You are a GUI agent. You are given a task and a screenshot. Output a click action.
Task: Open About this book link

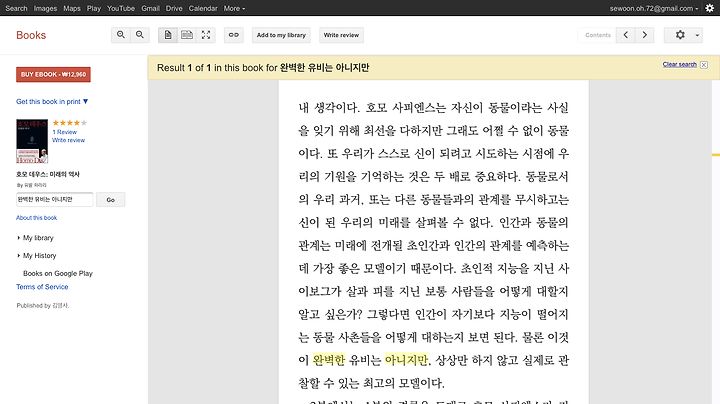pos(36,218)
